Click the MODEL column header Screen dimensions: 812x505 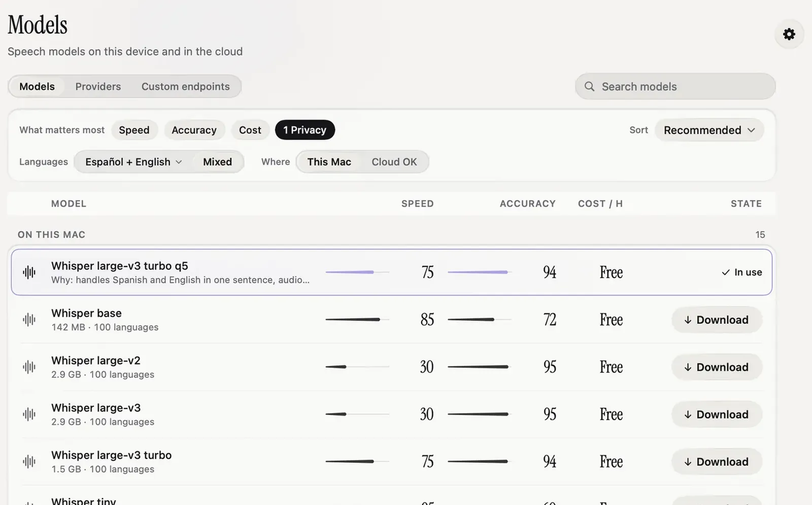69,204
